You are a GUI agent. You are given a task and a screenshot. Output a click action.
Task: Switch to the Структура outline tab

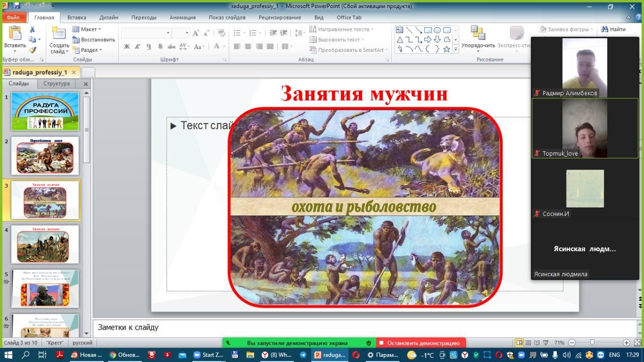pyautogui.click(x=56, y=84)
